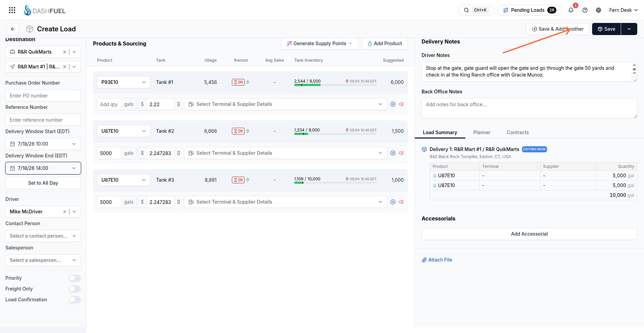Remove sourcing row for Tank #1
The width and height of the screenshot is (644, 333).
401,104
